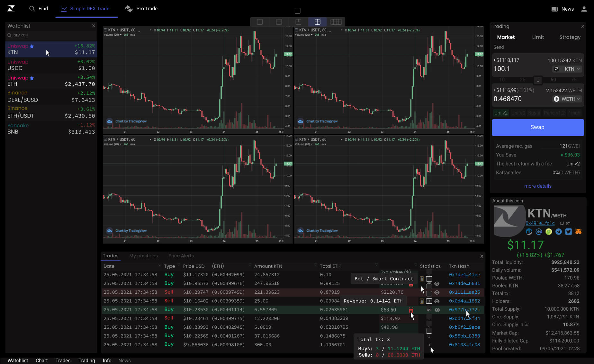Click the blue Swap button
The width and height of the screenshot is (594, 364).
pos(538,128)
